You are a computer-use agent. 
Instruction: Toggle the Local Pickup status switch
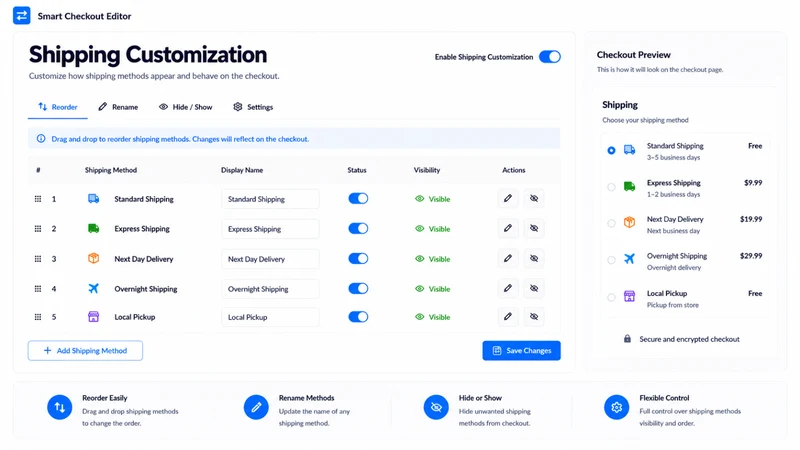click(358, 316)
